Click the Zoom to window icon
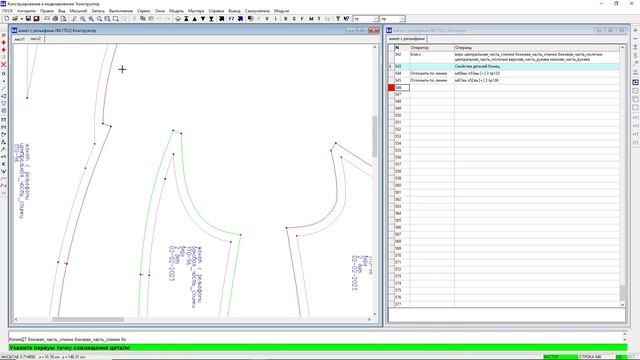The image size is (640, 360). click(107, 19)
